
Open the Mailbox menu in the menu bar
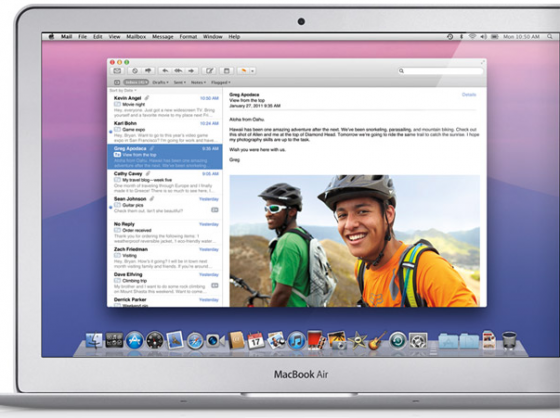point(136,36)
